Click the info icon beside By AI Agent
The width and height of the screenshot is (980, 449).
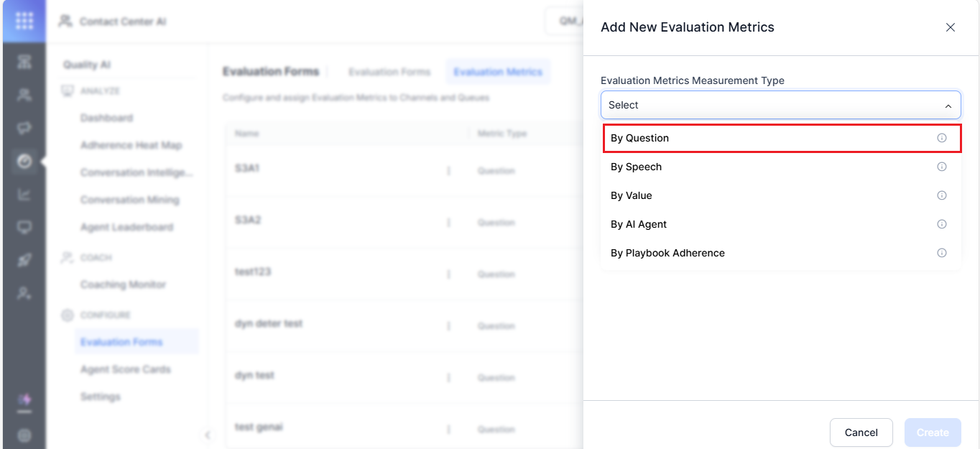[x=941, y=224]
